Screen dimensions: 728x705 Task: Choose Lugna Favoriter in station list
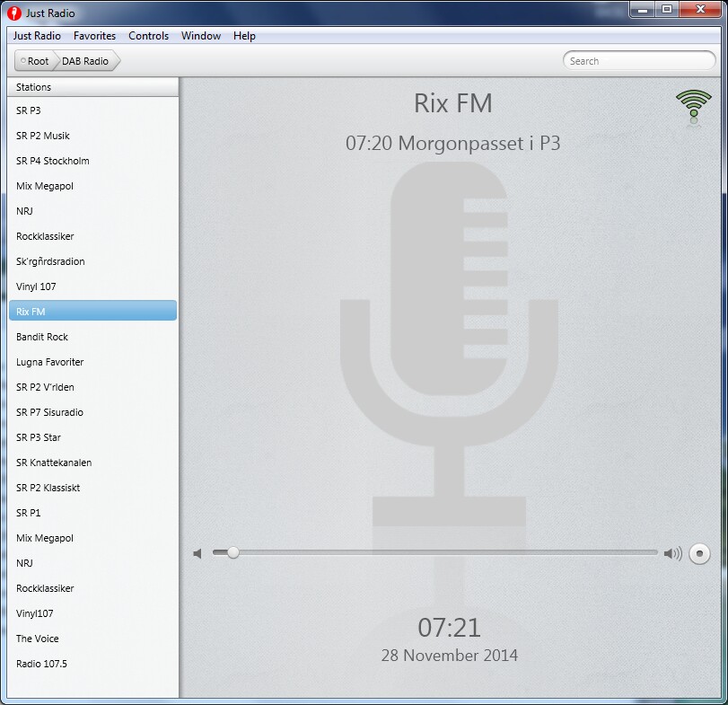[x=50, y=362]
